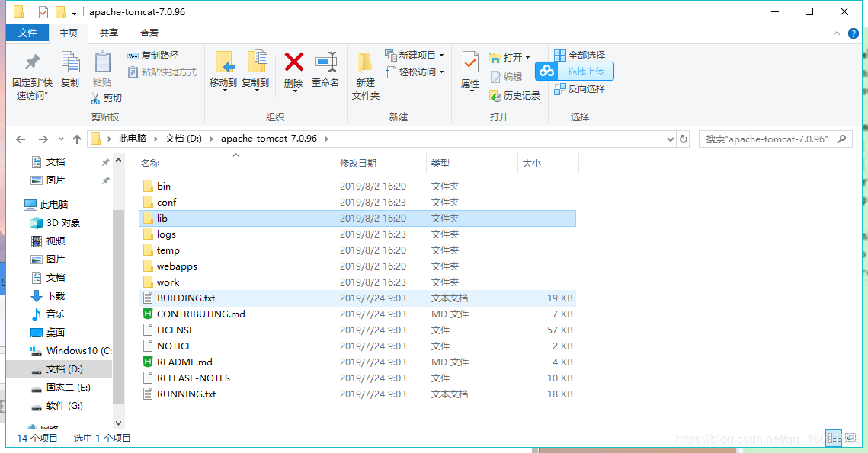Switch to details view in status bar
Viewport: 868px width, 453px height.
tap(834, 438)
